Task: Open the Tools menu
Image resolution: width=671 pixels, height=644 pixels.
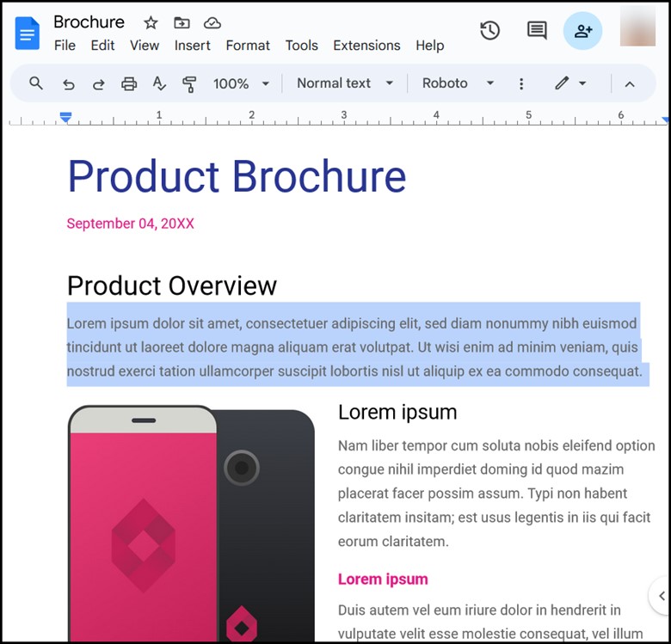Action: (x=302, y=46)
